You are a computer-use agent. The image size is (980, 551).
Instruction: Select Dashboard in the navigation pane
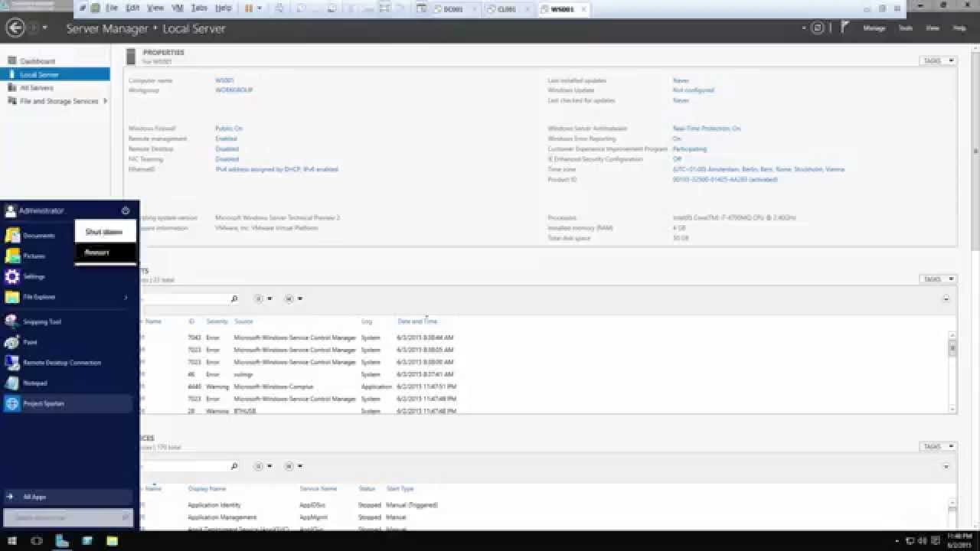[38, 61]
